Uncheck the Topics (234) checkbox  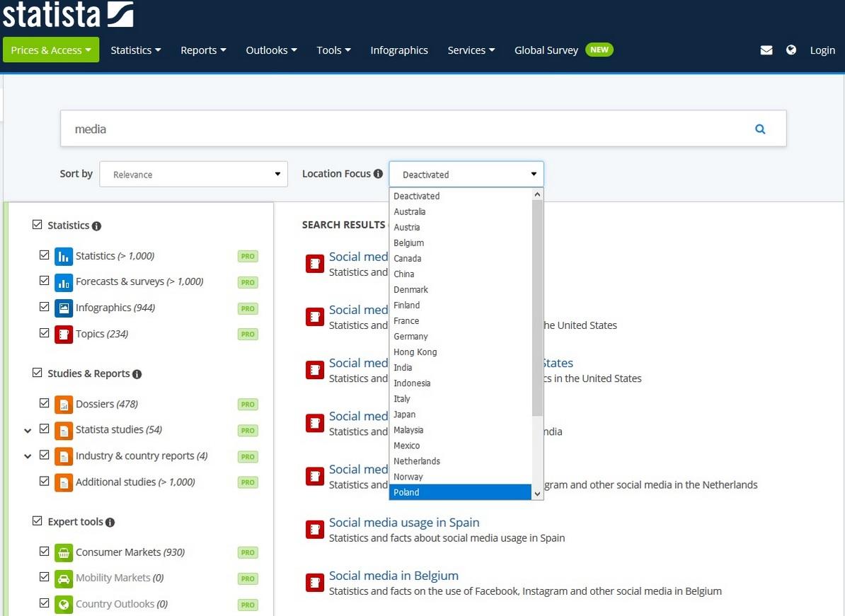pyautogui.click(x=44, y=333)
